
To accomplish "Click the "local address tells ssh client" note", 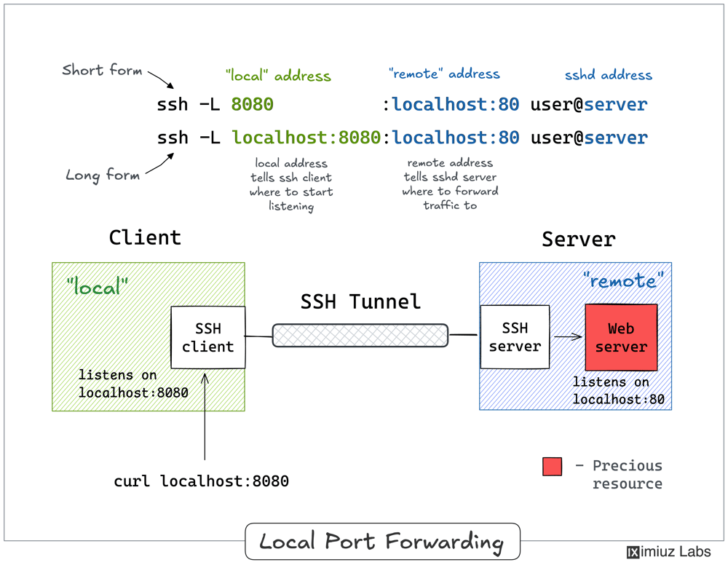I will [291, 184].
